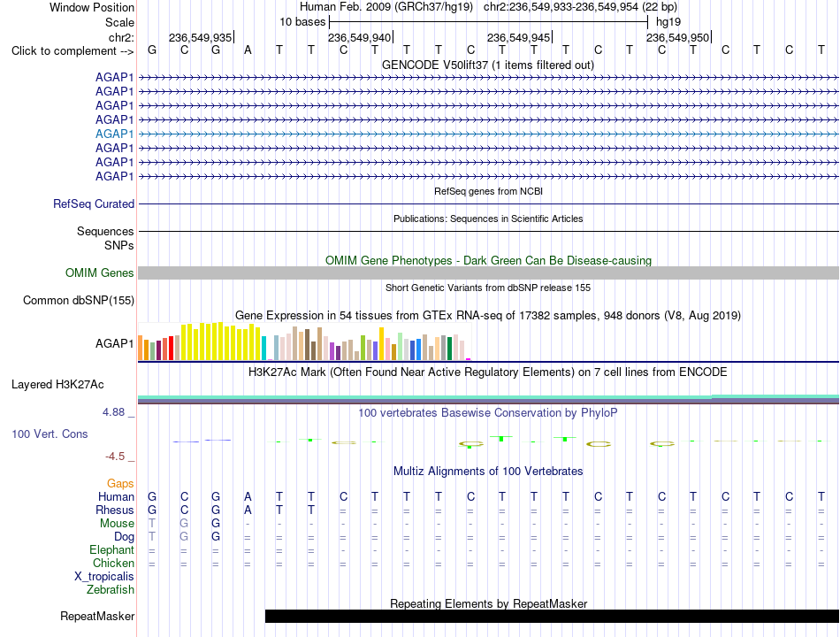
Task: Click 'Repeating Elements by RepeatMasker' title
Action: (489, 603)
